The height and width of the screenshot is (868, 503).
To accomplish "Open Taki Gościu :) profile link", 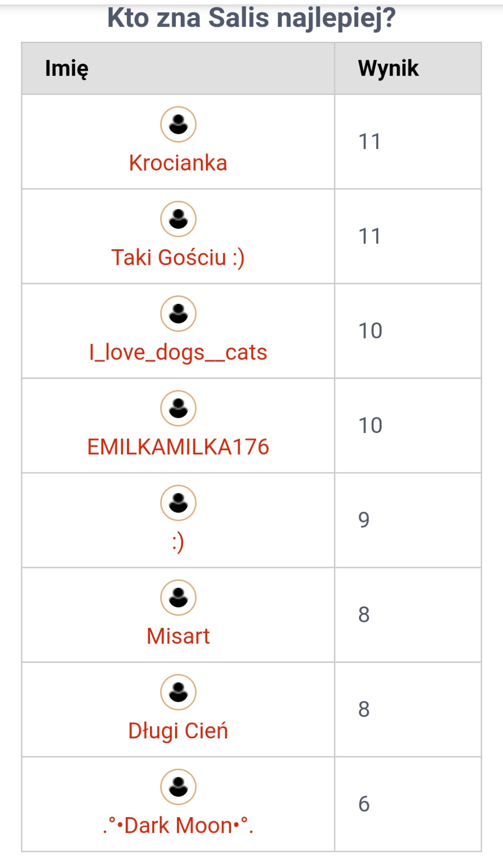I will click(x=178, y=258).
